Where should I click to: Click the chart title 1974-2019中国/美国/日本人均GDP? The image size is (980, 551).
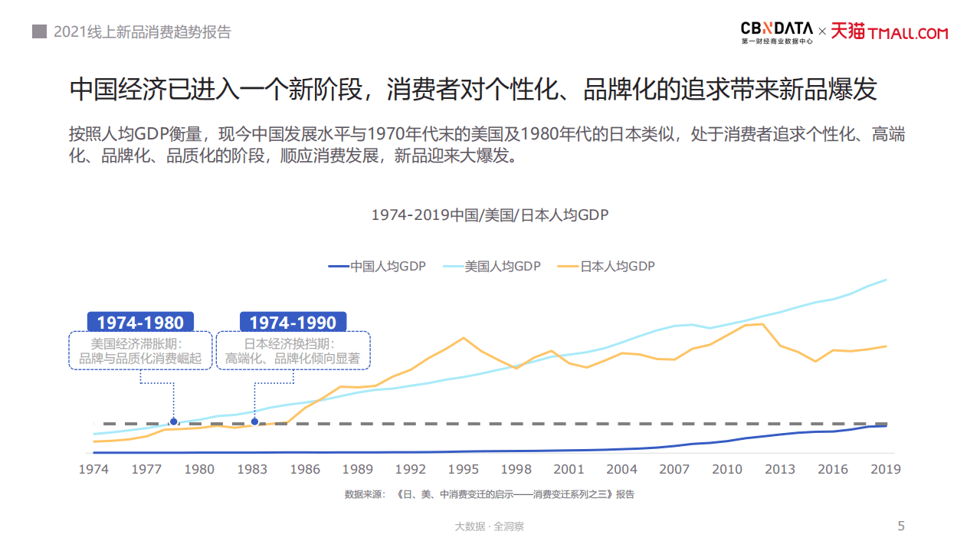click(x=490, y=215)
